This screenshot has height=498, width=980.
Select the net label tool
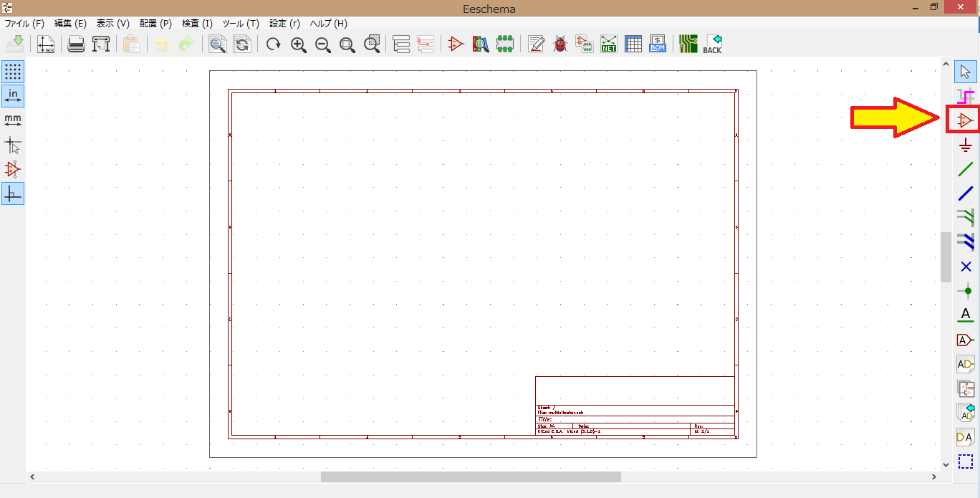coord(966,315)
